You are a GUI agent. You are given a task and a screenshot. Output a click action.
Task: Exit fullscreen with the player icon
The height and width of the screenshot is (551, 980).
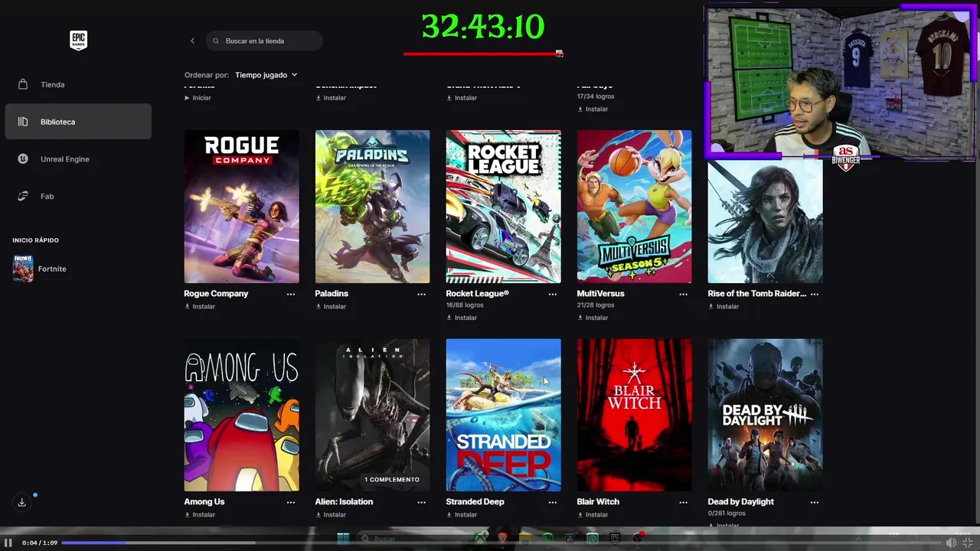tap(968, 543)
